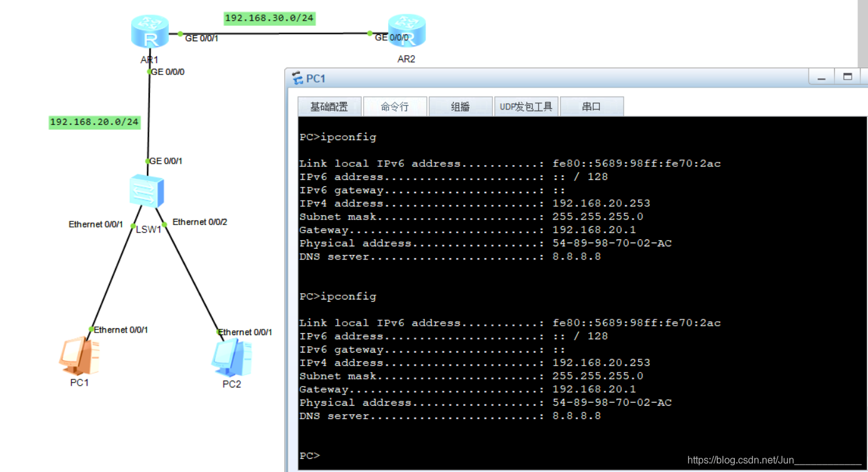Select the PC2 computer icon
The height and width of the screenshot is (472, 868).
click(x=231, y=357)
